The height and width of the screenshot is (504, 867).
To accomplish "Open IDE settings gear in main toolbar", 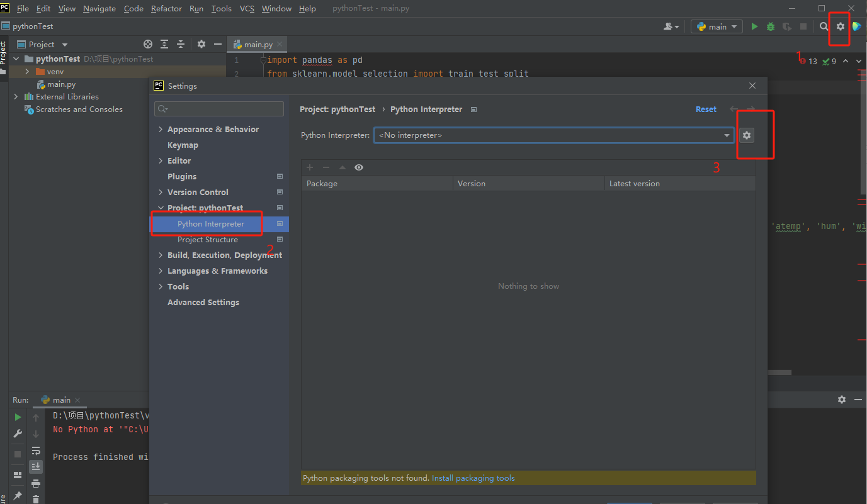I will click(x=840, y=26).
